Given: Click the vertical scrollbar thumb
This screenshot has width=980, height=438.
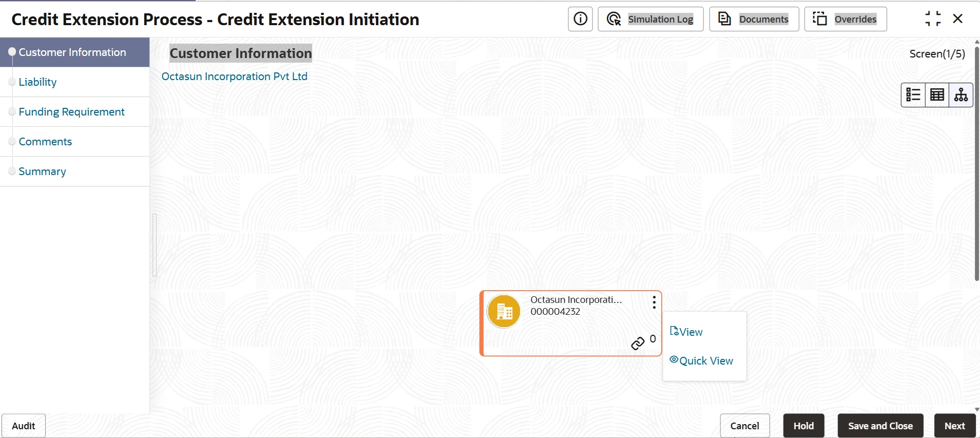Looking at the screenshot, I should click(977, 163).
